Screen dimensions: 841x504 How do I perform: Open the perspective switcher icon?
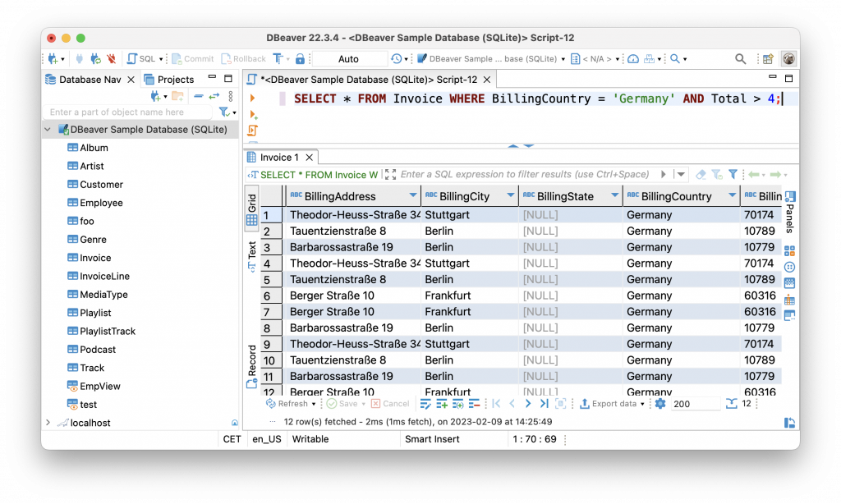tap(768, 59)
